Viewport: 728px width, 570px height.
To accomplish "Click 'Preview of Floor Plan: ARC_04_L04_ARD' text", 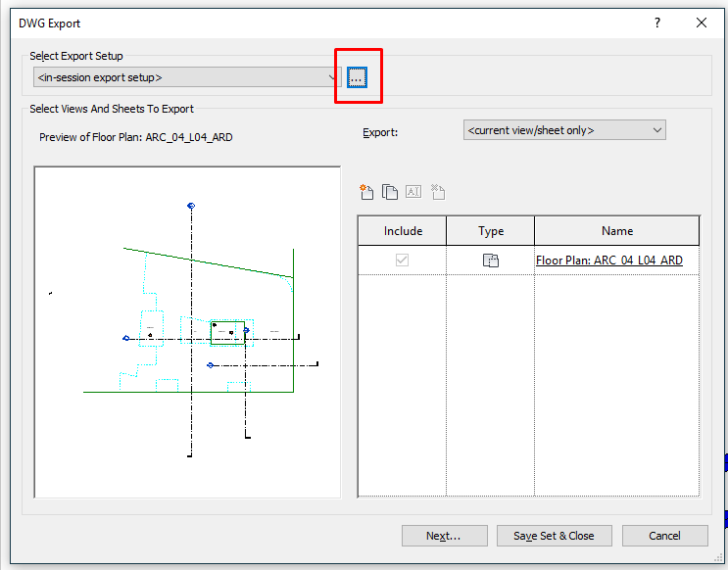I will tap(135, 137).
